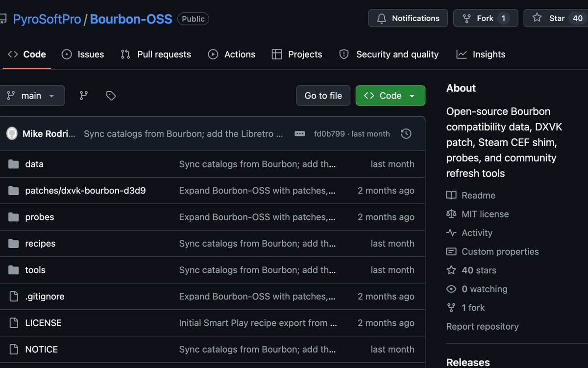The image size is (588, 368).
Task: Click the probes folder icon
Action: [x=14, y=217]
